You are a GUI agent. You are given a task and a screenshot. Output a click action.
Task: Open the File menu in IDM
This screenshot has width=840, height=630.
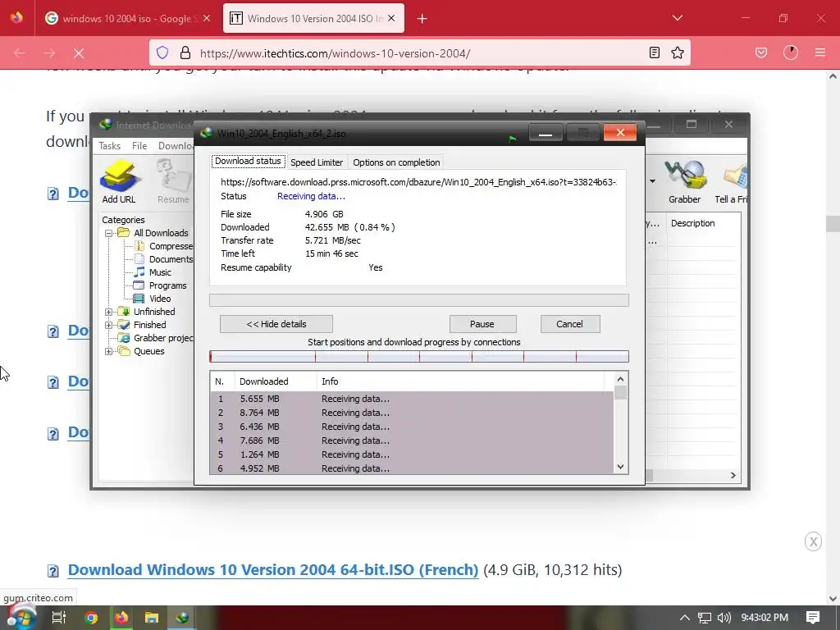[x=139, y=146]
